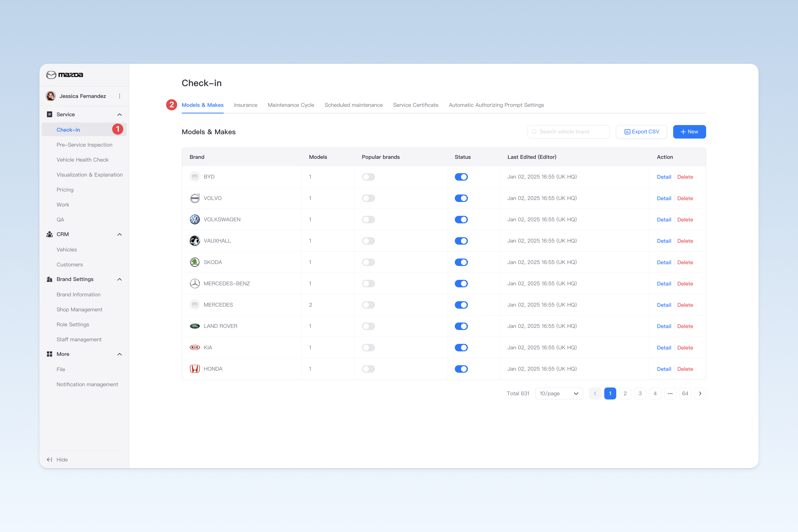Click the New button
Image resolution: width=798 pixels, height=532 pixels.
pyautogui.click(x=689, y=132)
